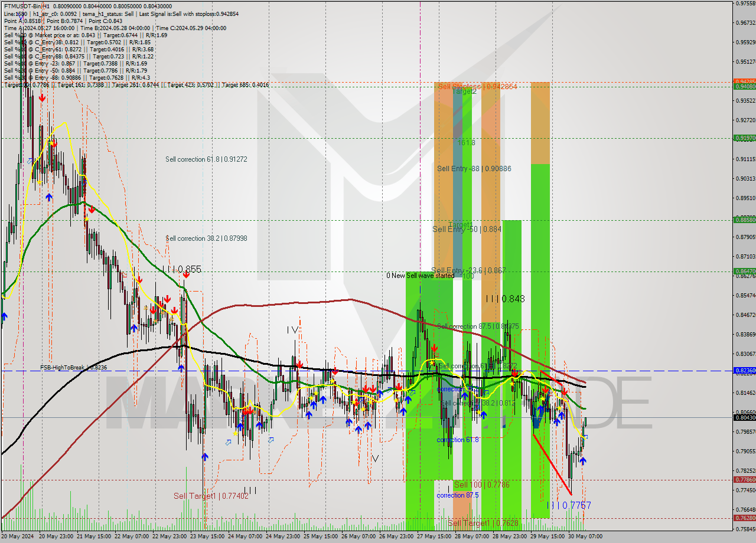
Task: Click the 'C_Entry88: 0.84375' sell row
Action: (79, 56)
